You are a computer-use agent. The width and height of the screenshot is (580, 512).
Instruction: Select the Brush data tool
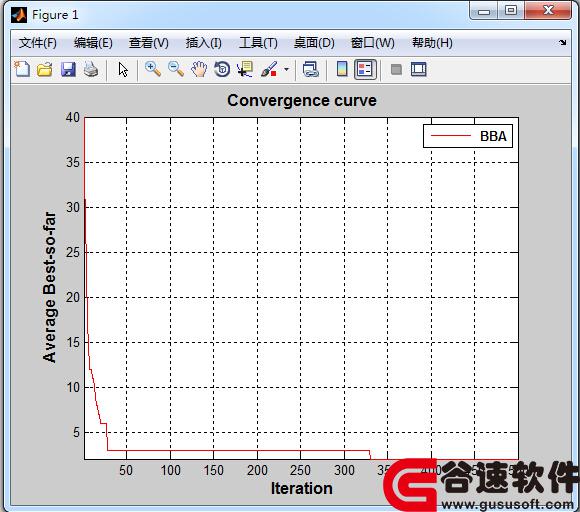pyautogui.click(x=269, y=69)
